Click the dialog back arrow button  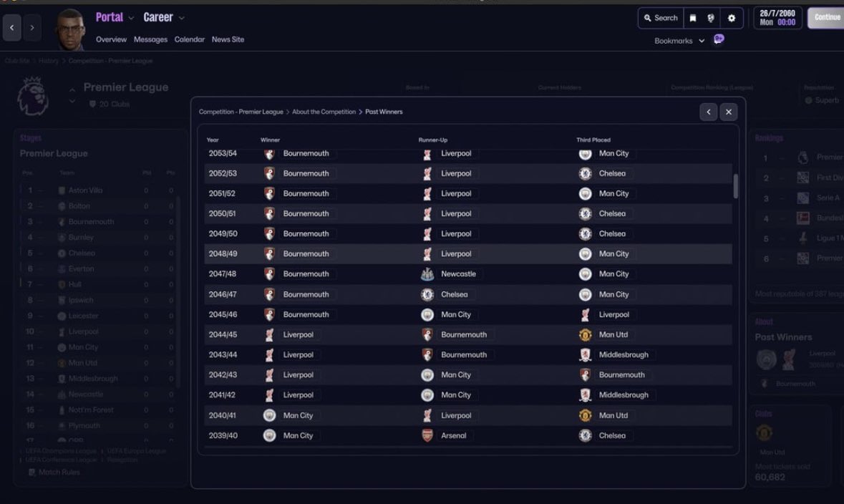point(709,112)
